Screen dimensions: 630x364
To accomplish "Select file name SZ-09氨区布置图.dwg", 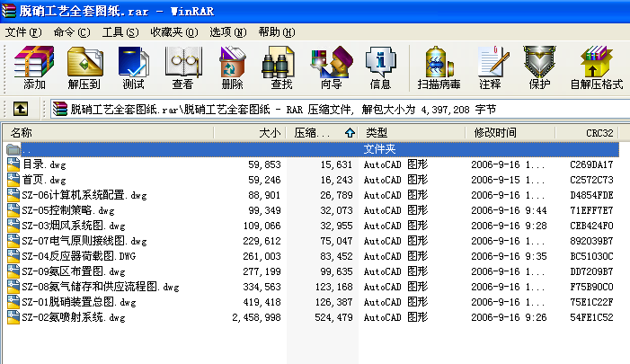I will [x=74, y=271].
